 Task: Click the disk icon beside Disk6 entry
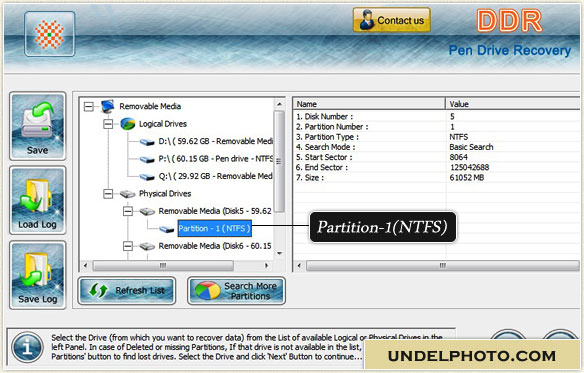(x=147, y=246)
